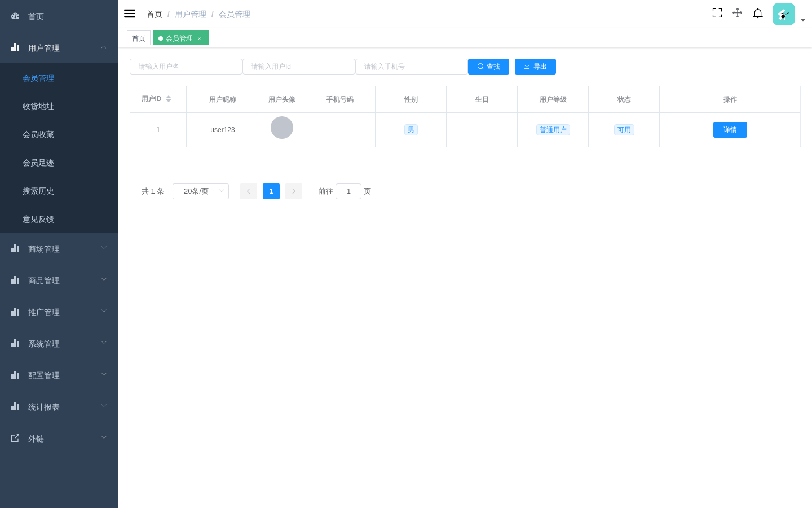Toggle the hamburger sidebar menu icon
812x508 pixels.
(x=130, y=14)
